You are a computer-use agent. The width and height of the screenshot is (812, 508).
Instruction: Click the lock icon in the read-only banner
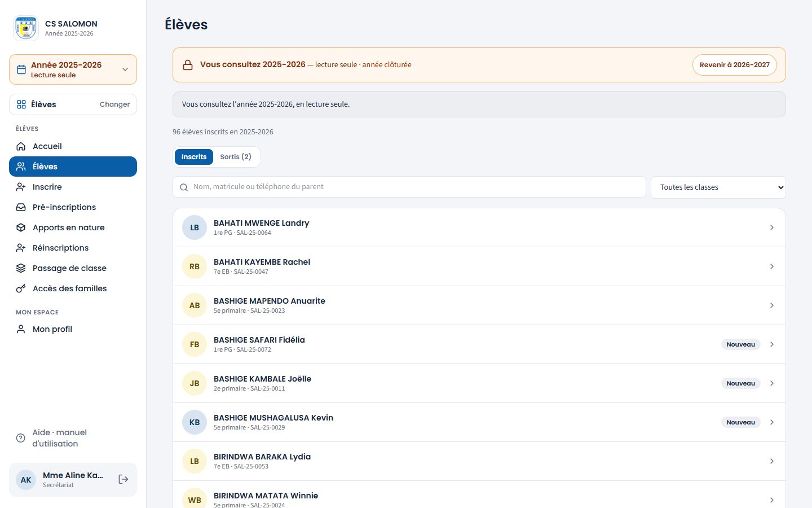(188, 65)
